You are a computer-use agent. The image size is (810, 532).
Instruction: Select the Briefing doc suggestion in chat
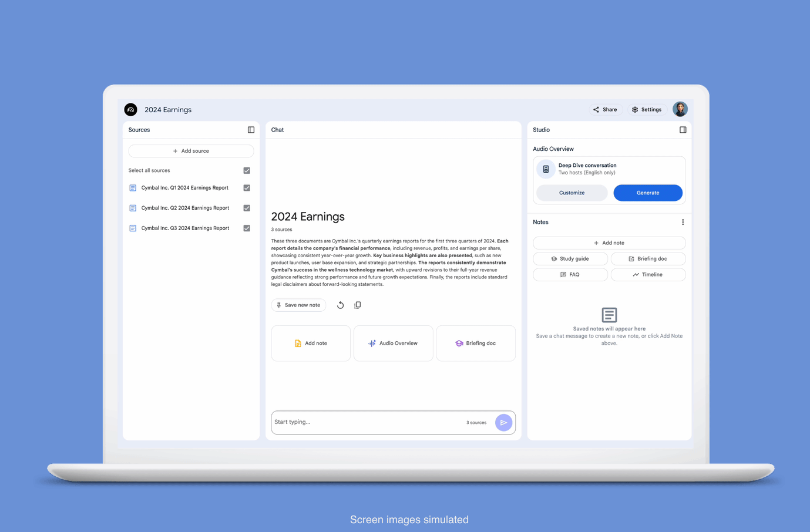476,343
